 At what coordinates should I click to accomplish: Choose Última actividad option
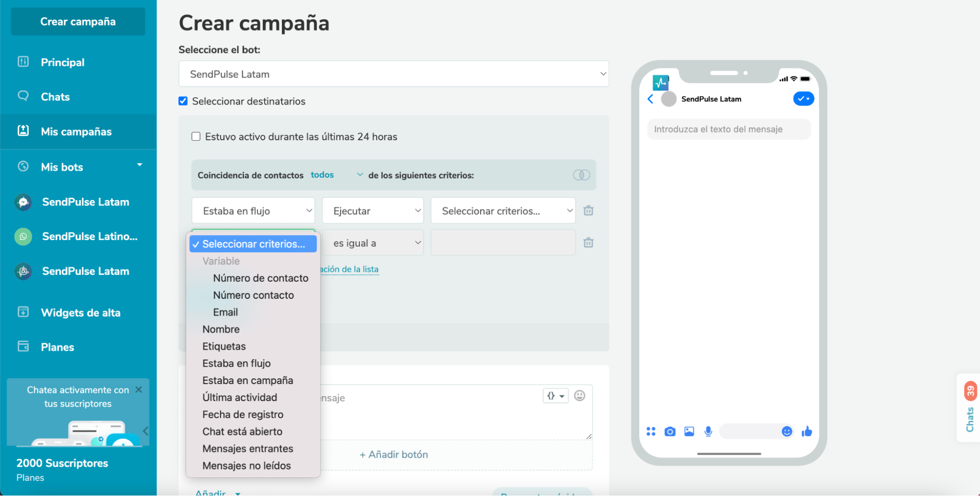pos(253,397)
